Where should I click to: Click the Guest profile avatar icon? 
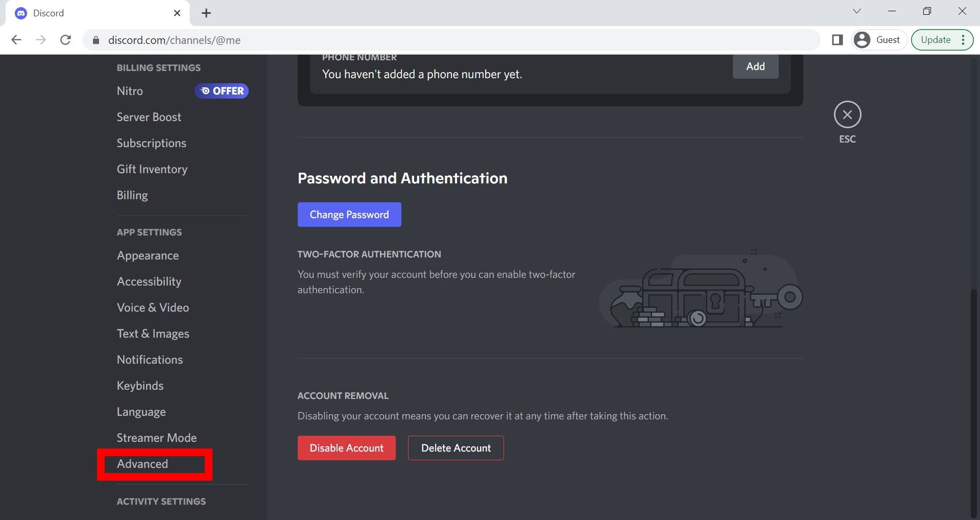pyautogui.click(x=862, y=39)
